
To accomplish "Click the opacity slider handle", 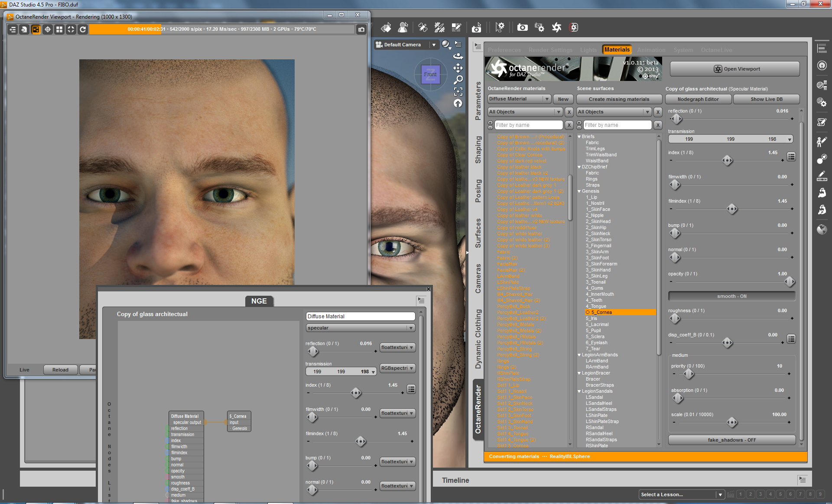I will point(790,282).
